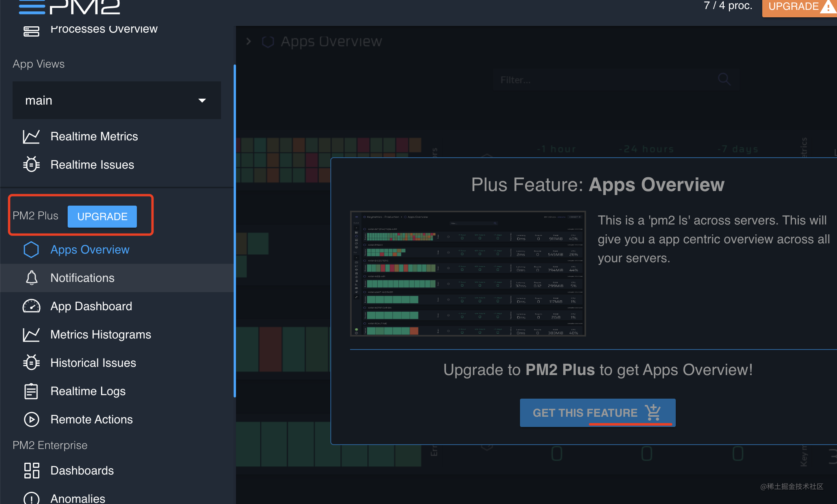
Task: Click the hamburger menu icon
Action: (32, 7)
